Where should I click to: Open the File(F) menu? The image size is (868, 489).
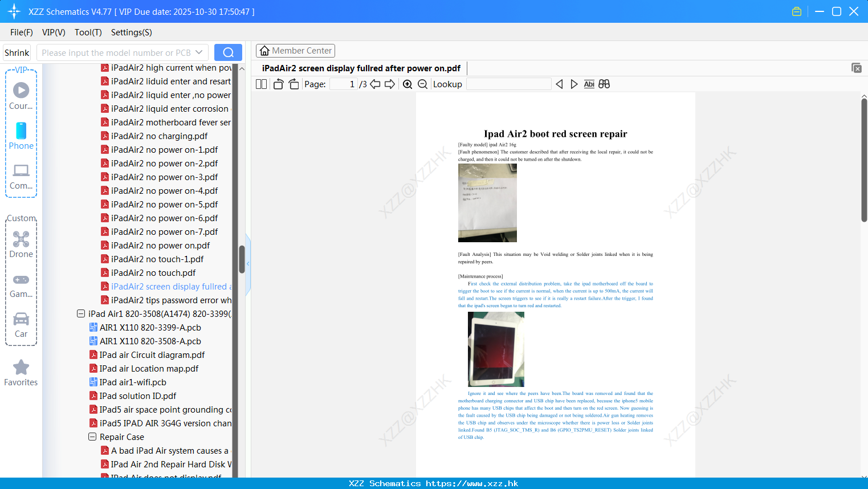pos(22,32)
